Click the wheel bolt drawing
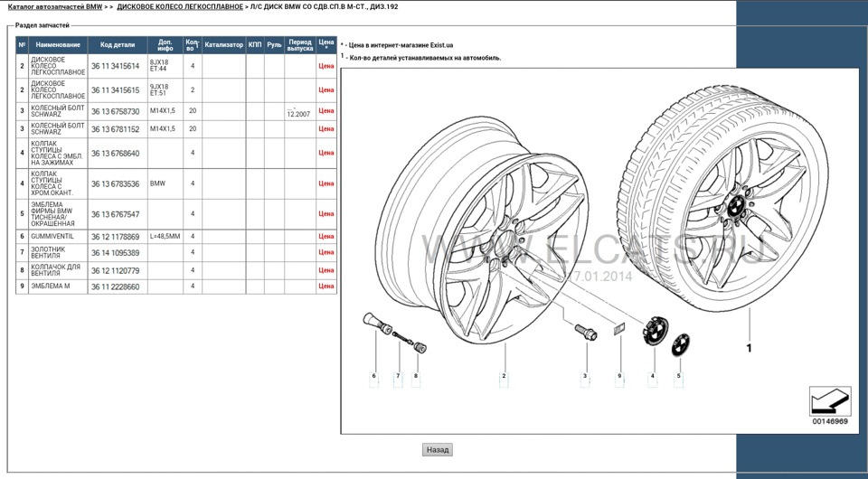Viewport: 868px width, 479px height. 586,332
